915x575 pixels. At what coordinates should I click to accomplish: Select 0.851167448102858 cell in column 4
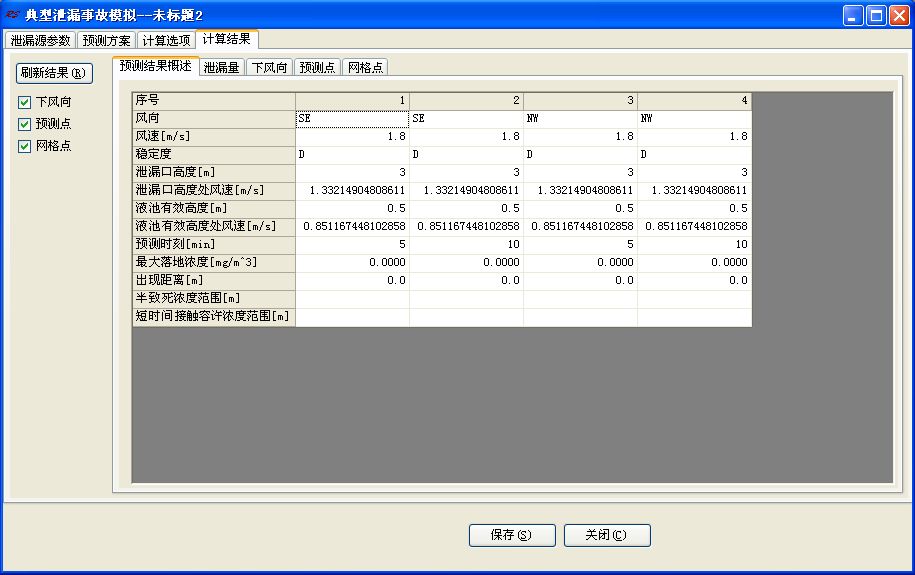(x=694, y=227)
